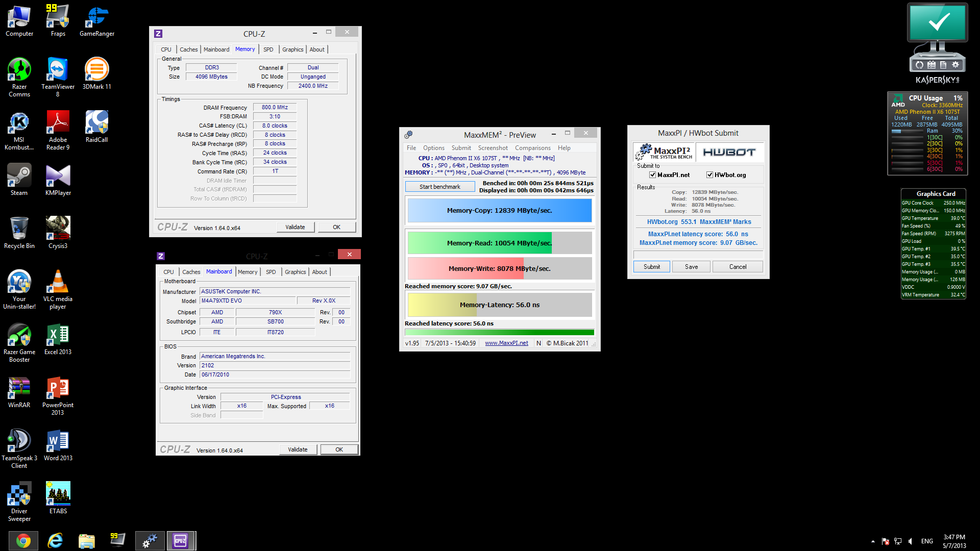This screenshot has width=980, height=551.
Task: Open the Steam desktop shortcut
Action: [19, 180]
